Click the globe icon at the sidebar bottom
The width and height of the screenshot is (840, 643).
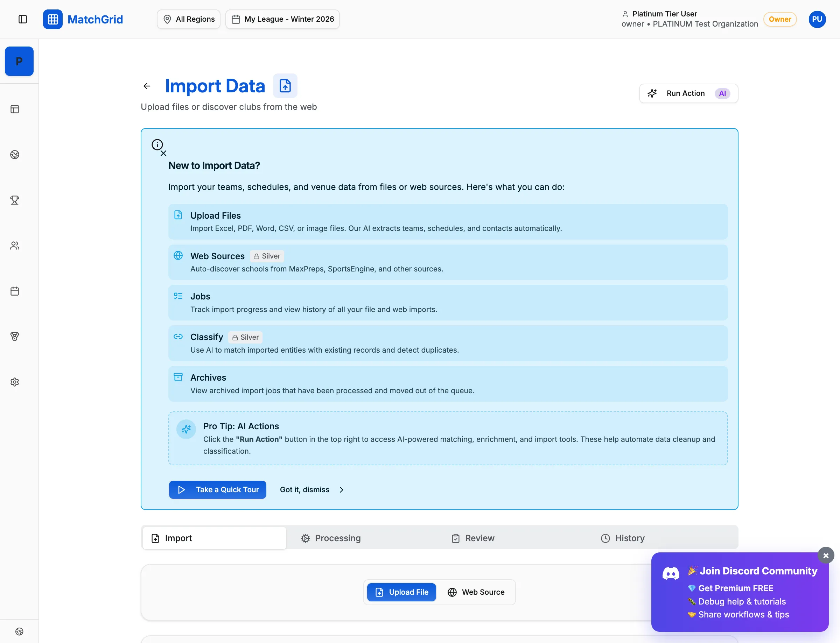[20, 631]
